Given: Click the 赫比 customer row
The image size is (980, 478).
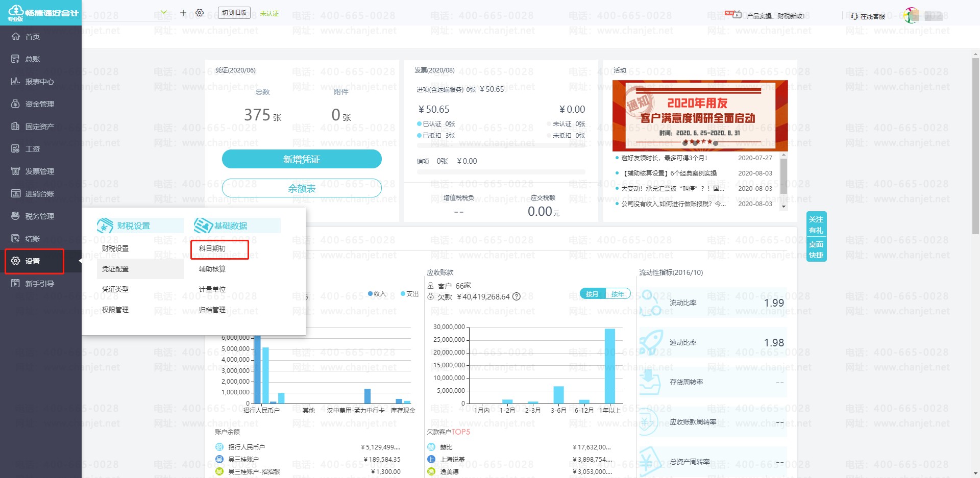Looking at the screenshot, I should tap(519, 447).
